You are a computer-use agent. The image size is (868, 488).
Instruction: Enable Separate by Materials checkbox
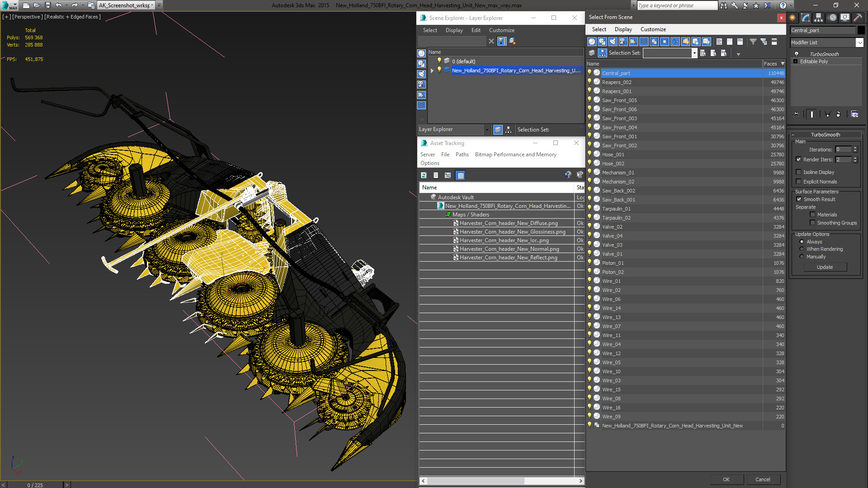812,215
